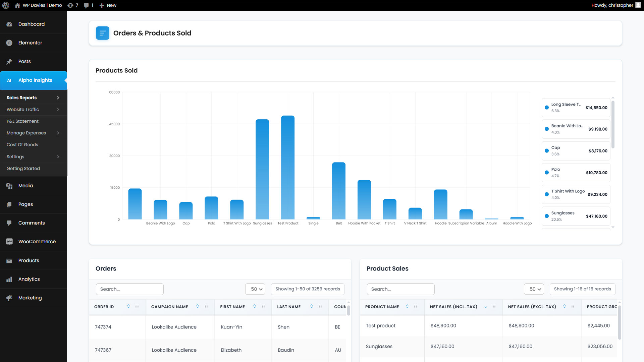Image resolution: width=644 pixels, height=362 pixels.
Task: Open the Cost Of Goods menu item
Action: 22,144
